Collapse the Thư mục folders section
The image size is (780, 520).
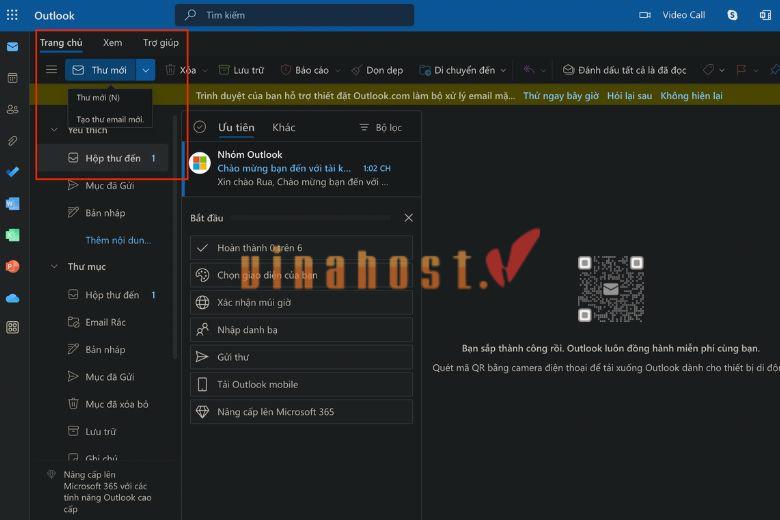pyautogui.click(x=54, y=267)
